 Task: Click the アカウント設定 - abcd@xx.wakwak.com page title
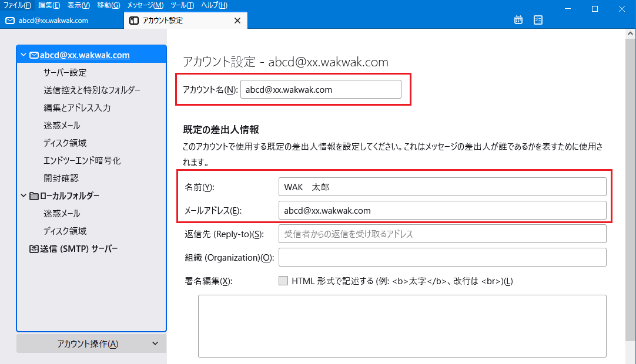point(286,62)
